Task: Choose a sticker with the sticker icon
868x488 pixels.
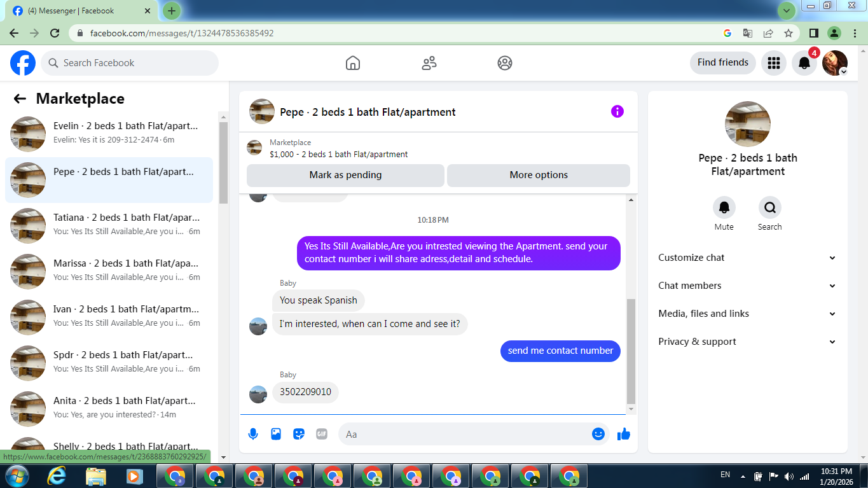Action: [299, 434]
